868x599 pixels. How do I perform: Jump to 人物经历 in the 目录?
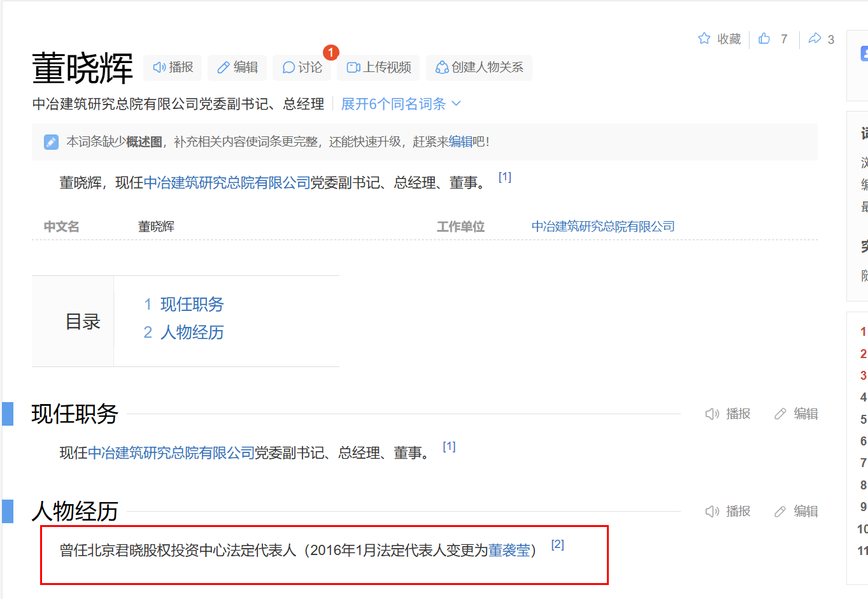(192, 333)
